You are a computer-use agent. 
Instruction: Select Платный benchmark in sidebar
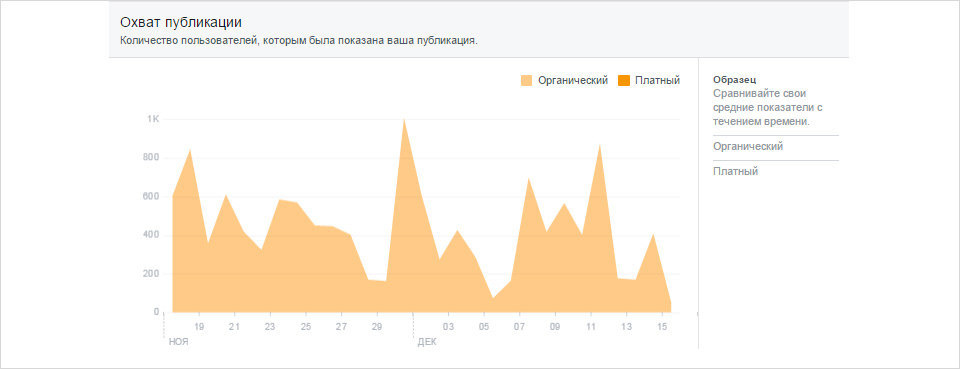(x=736, y=172)
